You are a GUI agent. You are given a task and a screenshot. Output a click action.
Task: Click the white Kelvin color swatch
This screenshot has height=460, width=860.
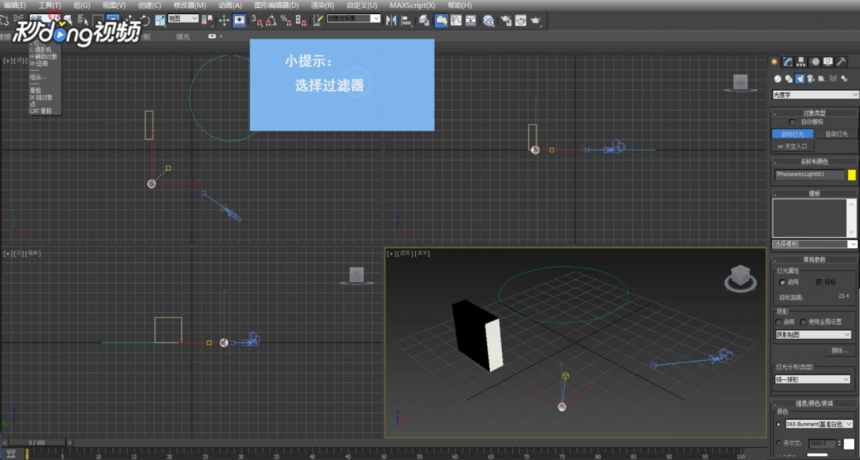(849, 444)
